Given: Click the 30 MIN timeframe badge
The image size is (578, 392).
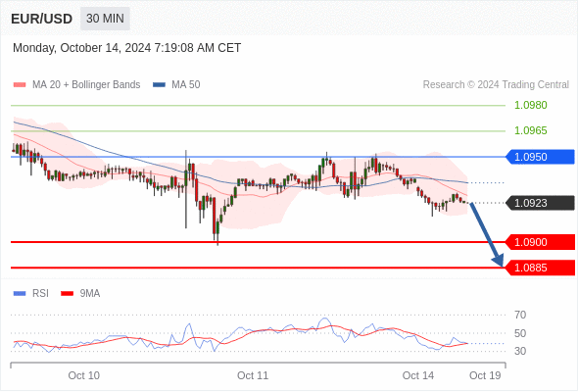Looking at the screenshot, I should tap(105, 19).
